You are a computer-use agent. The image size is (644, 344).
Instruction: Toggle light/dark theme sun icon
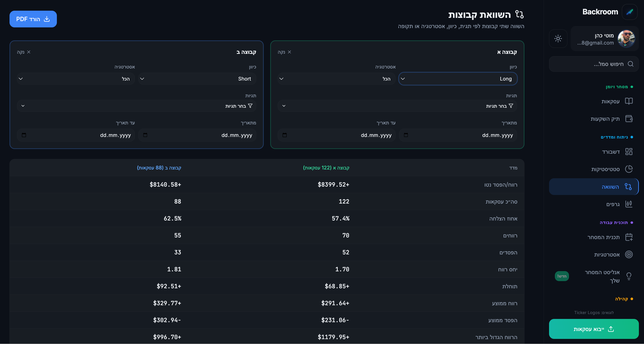coord(558,39)
